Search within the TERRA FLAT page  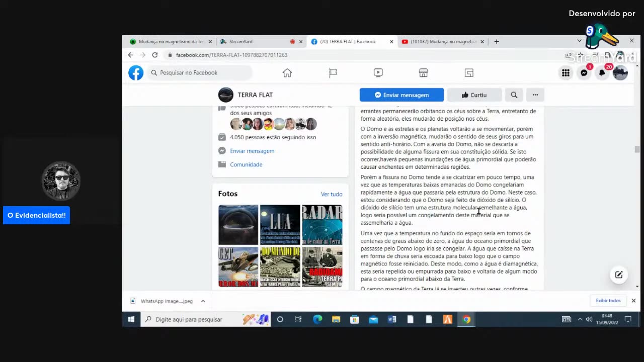coord(514,95)
